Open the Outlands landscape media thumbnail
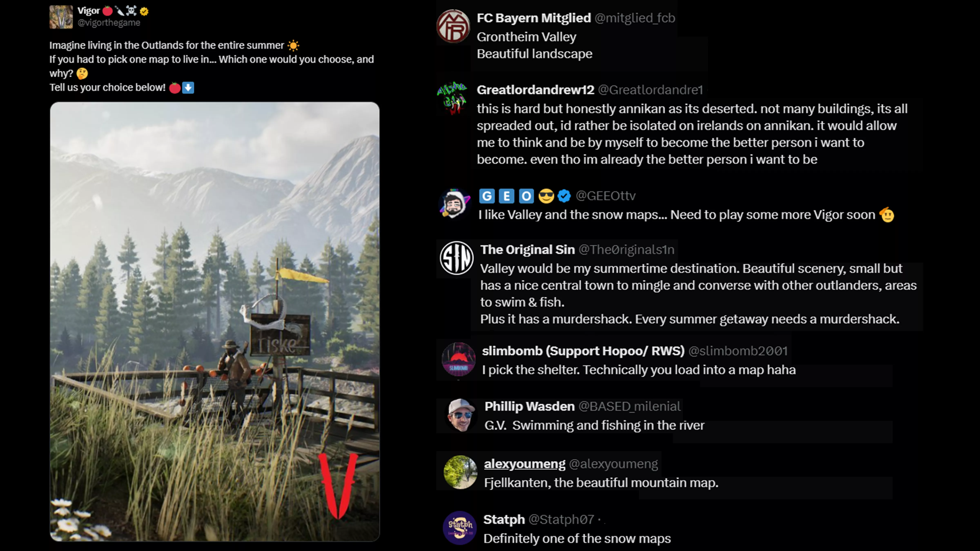The width and height of the screenshot is (980, 551). (215, 321)
